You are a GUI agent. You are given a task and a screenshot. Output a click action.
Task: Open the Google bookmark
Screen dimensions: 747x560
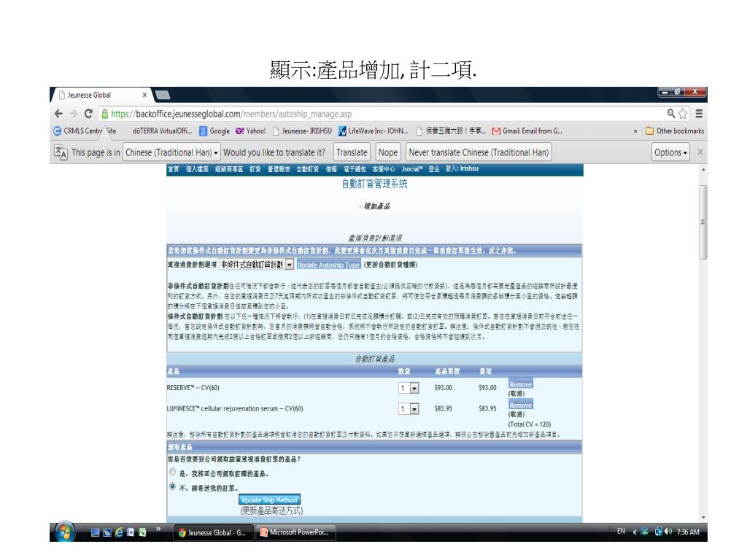pos(214,131)
